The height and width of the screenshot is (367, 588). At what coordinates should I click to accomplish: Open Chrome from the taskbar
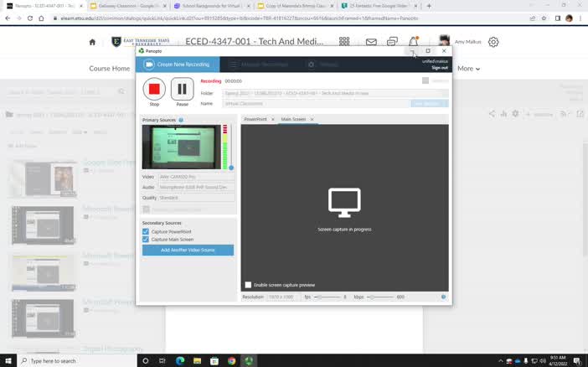(x=232, y=360)
